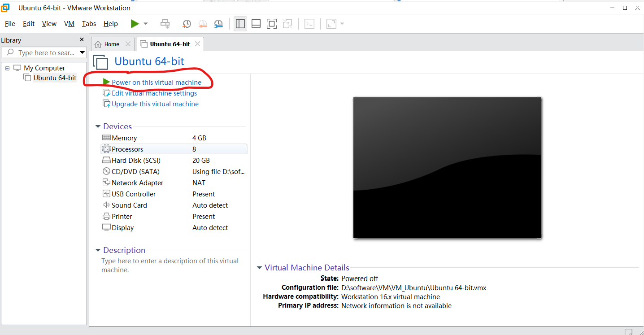Click the black VM screen preview
Viewport: 644px width, 335px height.
(x=447, y=168)
